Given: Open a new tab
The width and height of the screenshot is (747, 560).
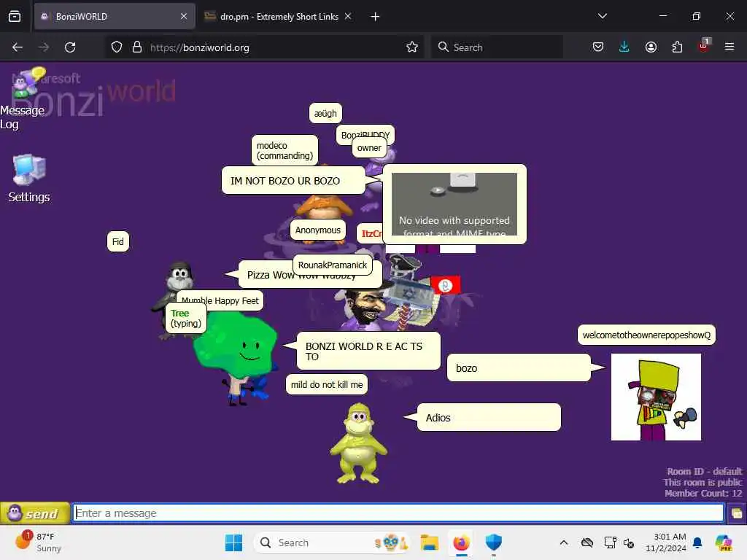Looking at the screenshot, I should [x=376, y=17].
